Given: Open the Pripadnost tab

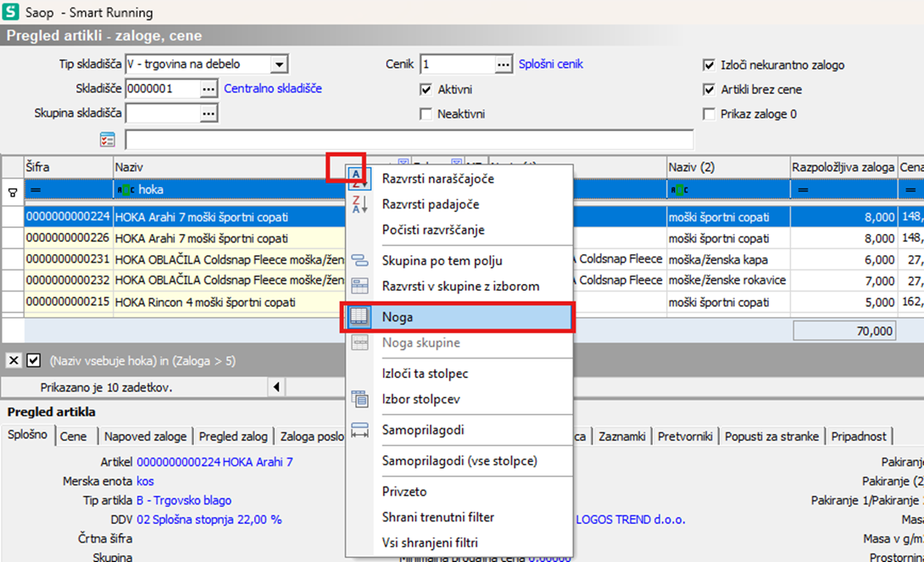Looking at the screenshot, I should [859, 437].
